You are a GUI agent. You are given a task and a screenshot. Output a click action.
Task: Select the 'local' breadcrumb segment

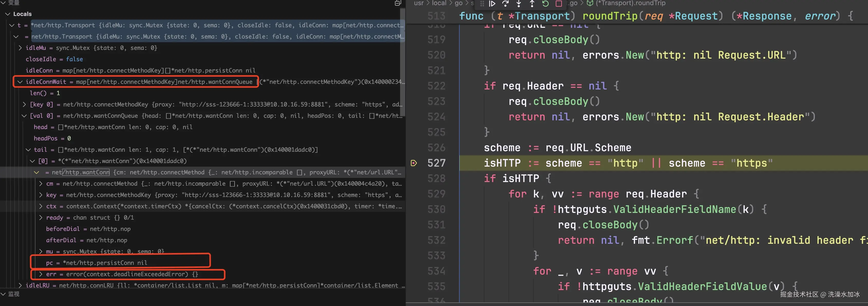[439, 3]
